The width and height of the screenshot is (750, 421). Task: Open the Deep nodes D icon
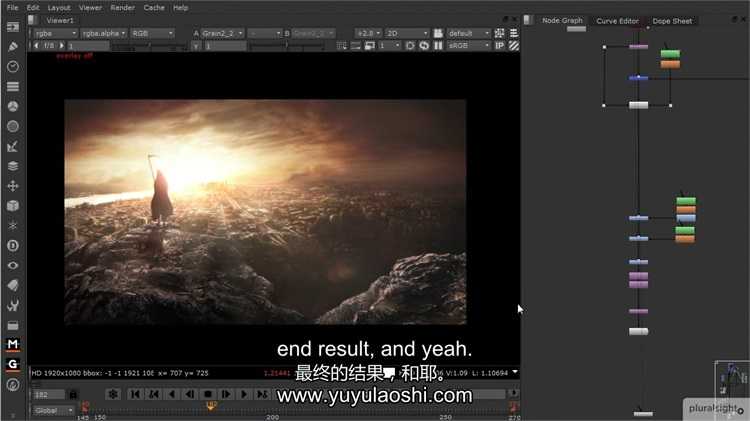[13, 245]
